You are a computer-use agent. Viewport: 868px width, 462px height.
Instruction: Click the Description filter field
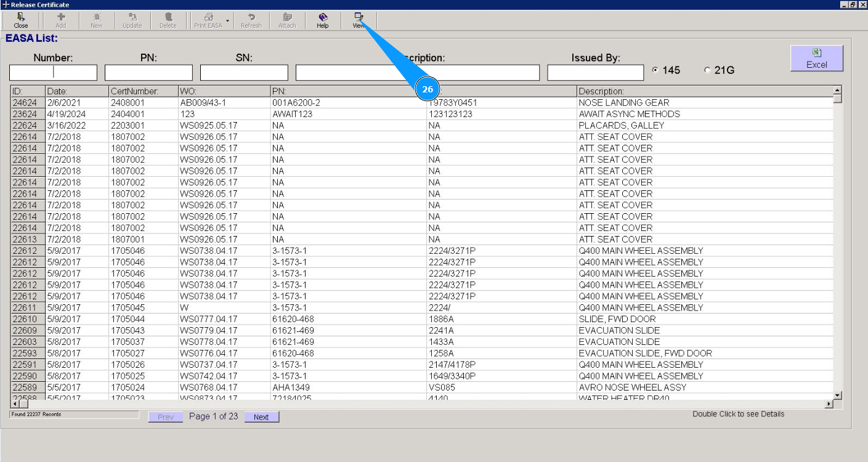pyautogui.click(x=418, y=73)
